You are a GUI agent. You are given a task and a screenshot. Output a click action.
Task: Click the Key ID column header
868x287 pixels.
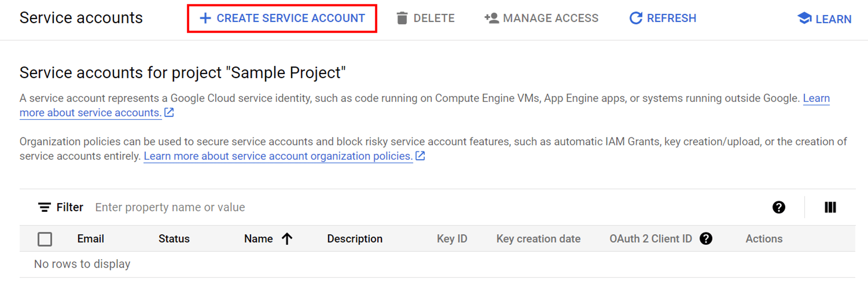pyautogui.click(x=452, y=239)
